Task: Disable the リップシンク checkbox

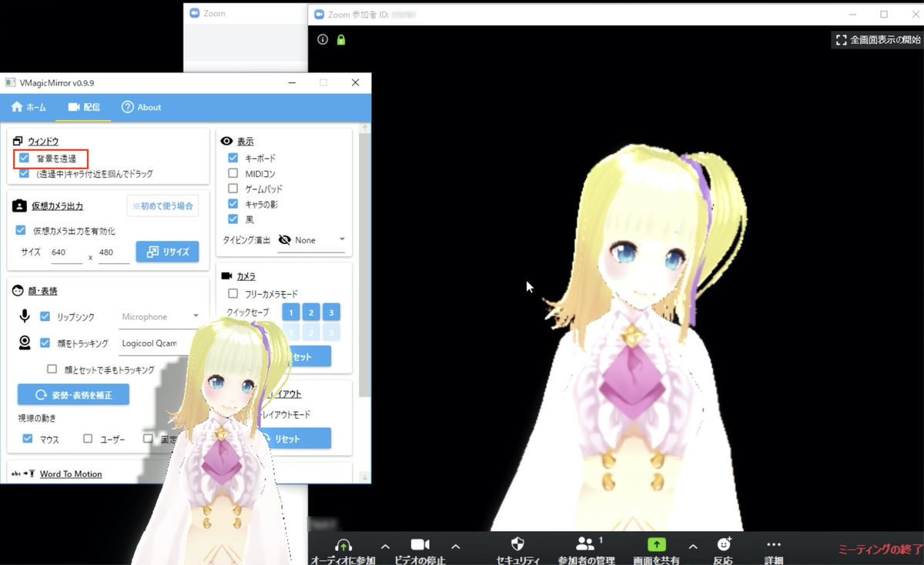Action: (x=45, y=316)
